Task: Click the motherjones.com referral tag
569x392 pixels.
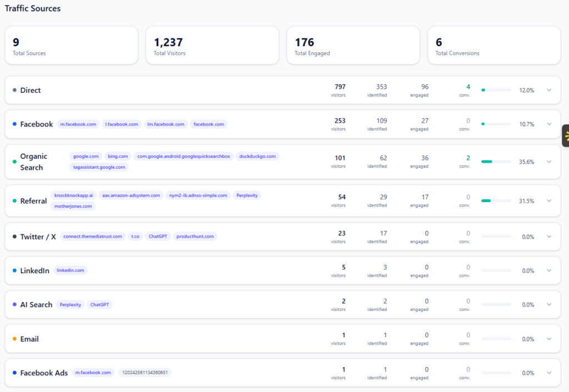Action: coord(73,206)
